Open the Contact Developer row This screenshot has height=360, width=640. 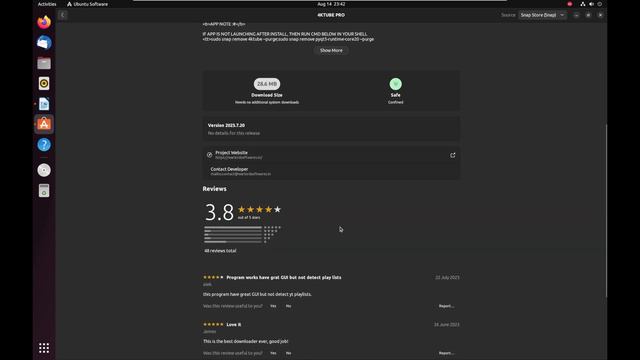[x=331, y=171]
